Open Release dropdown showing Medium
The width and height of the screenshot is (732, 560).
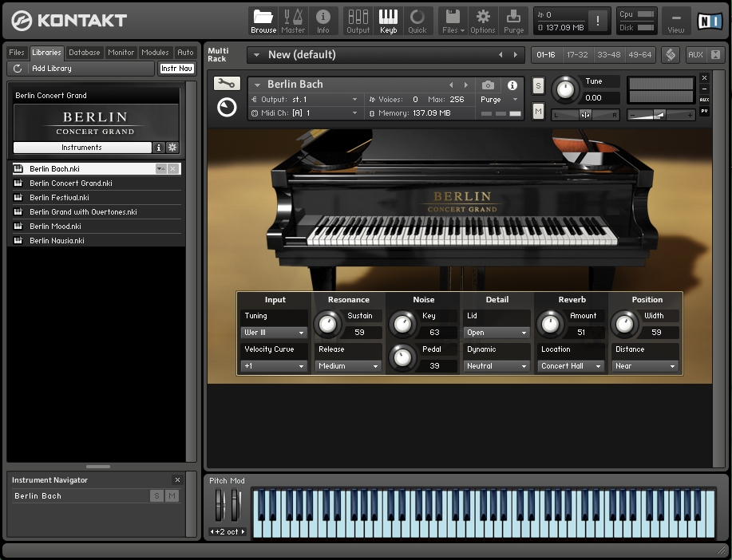coord(348,366)
